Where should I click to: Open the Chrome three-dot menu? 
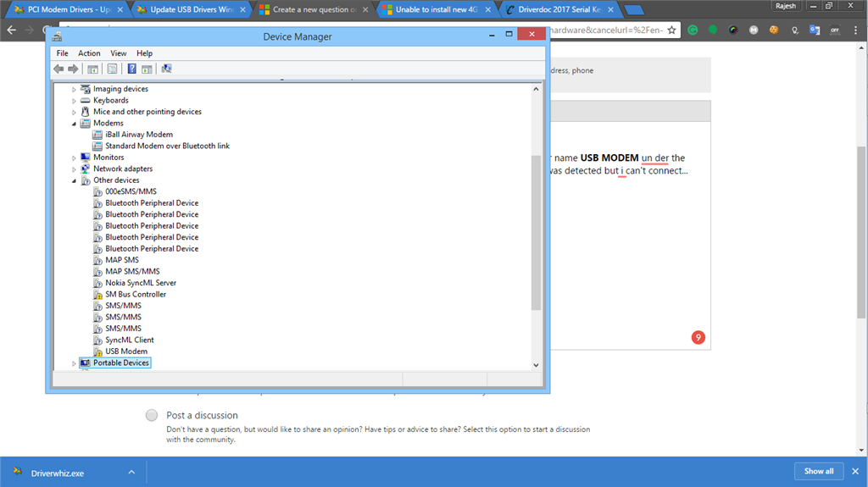(x=856, y=30)
